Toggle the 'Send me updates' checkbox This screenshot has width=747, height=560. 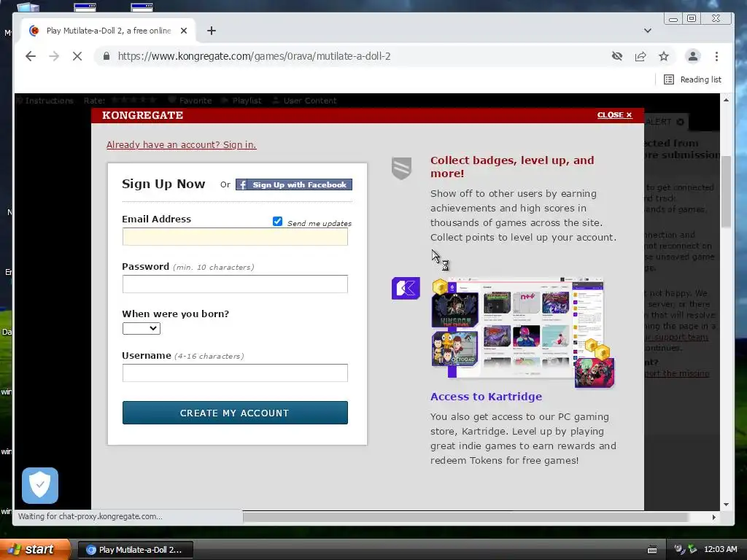277,222
